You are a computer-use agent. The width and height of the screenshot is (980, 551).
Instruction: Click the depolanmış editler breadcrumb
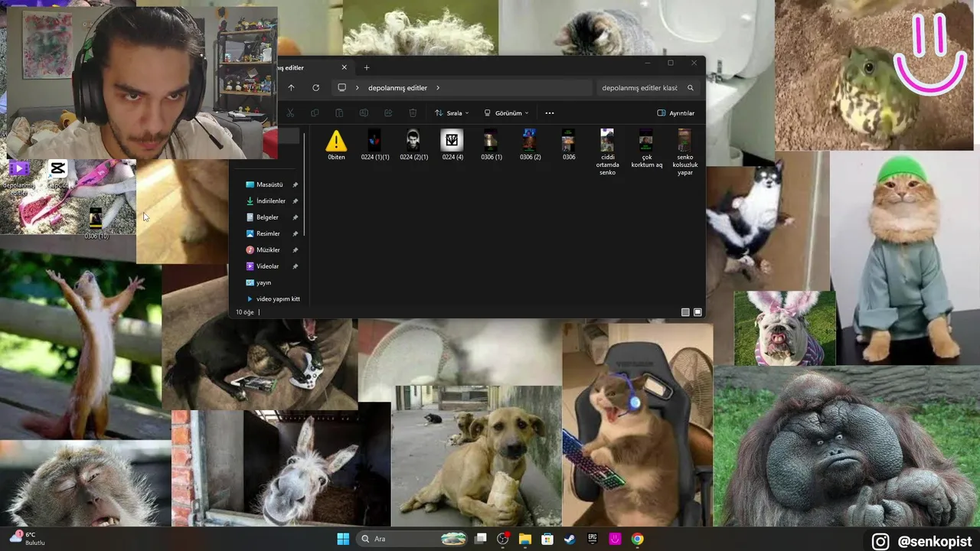point(397,88)
